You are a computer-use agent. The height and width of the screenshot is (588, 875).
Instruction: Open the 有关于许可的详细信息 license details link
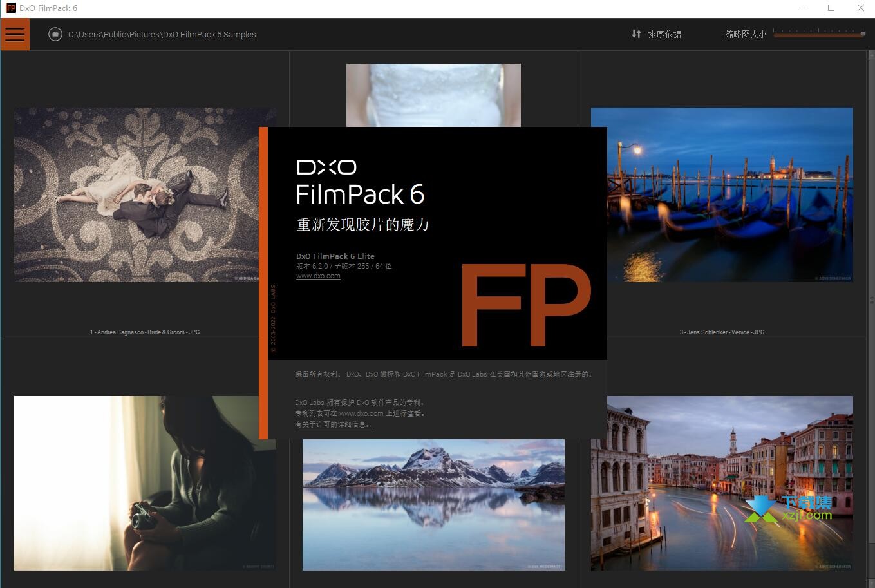[334, 424]
